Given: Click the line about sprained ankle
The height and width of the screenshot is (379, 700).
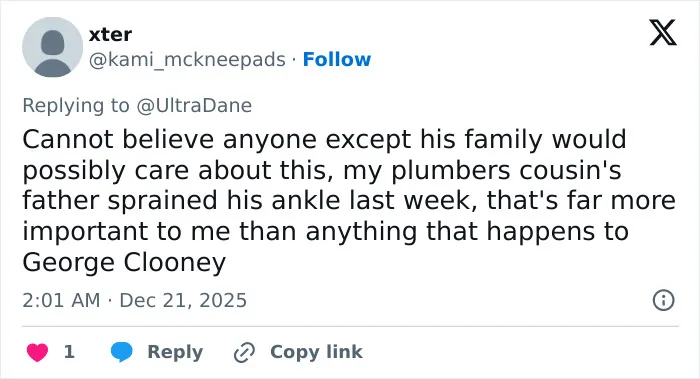Looking at the screenshot, I should point(349,200).
